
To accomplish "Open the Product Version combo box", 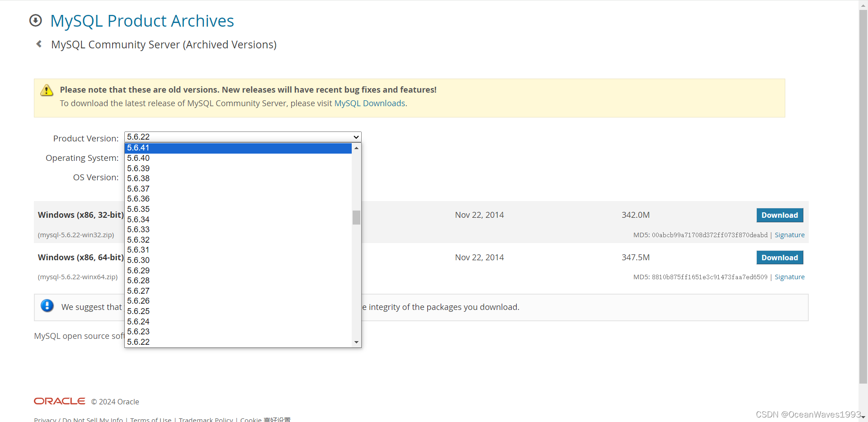I will coord(243,137).
